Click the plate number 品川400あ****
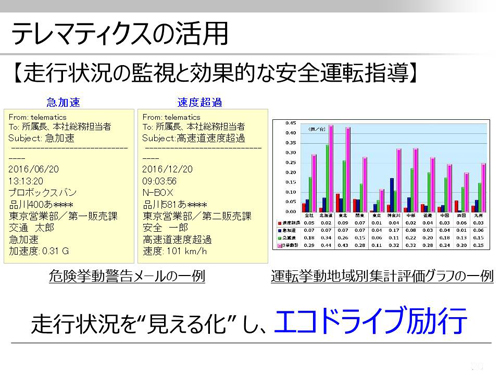500x375 pixels. coord(41,204)
